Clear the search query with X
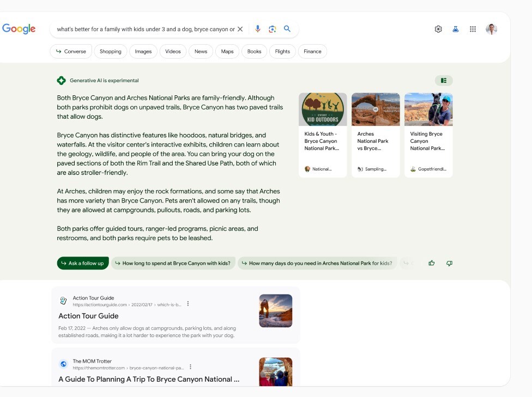532x397 pixels. [240, 29]
